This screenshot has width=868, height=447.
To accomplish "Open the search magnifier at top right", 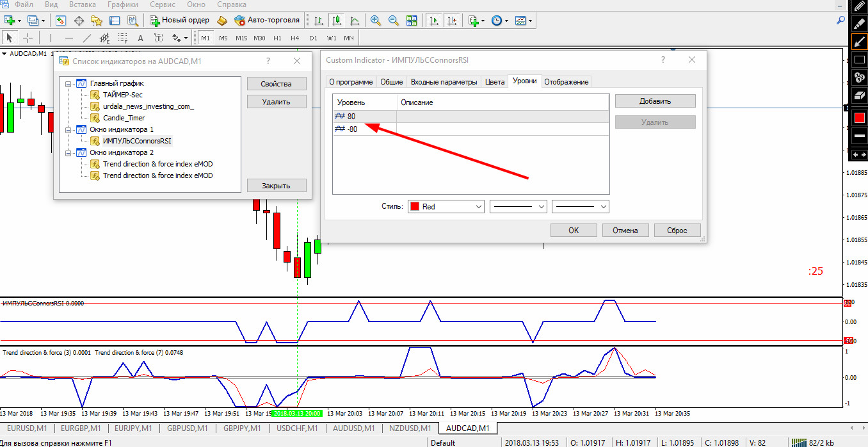I will pos(841,20).
